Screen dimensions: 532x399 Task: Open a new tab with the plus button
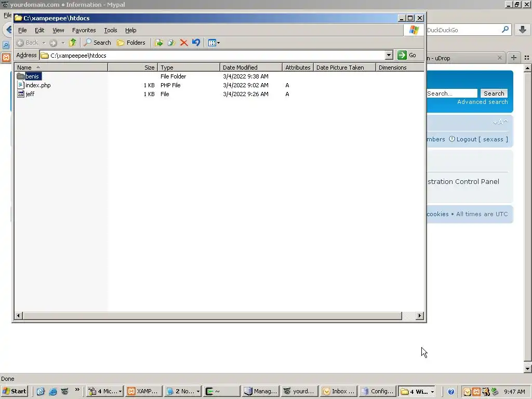pyautogui.click(x=514, y=58)
